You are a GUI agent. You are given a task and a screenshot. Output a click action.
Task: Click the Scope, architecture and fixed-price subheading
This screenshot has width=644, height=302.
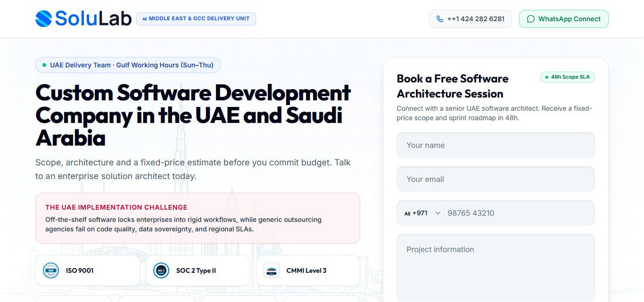193,169
